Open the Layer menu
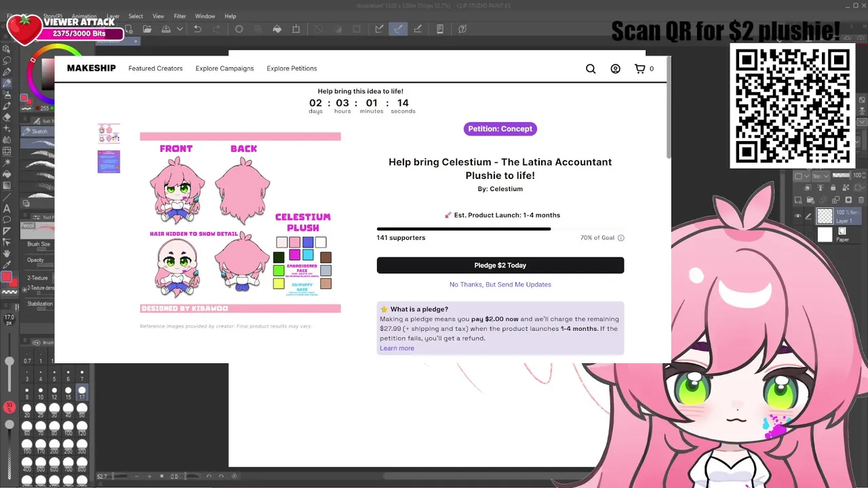 [x=113, y=16]
